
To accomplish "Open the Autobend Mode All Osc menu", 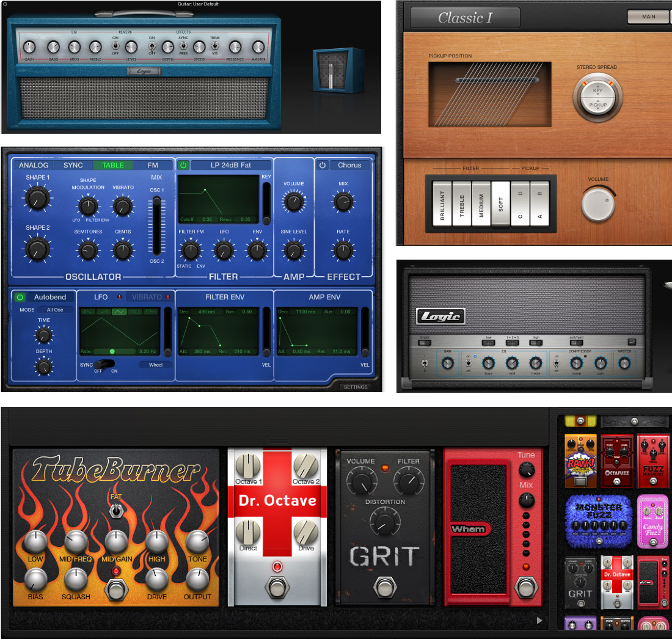I will coord(55,310).
